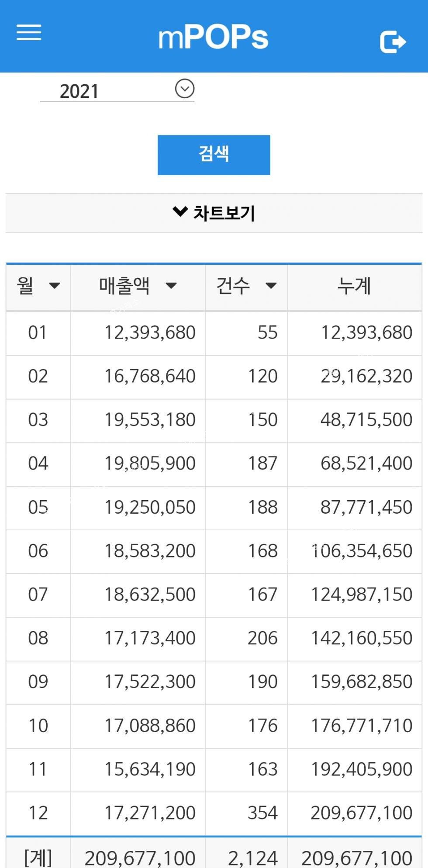Open the hamburger navigation menu
Screen dimensions: 428x868
point(29,32)
